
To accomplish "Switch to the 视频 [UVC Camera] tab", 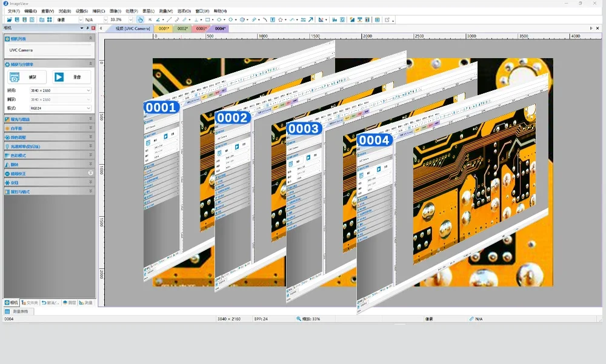I will (133, 28).
